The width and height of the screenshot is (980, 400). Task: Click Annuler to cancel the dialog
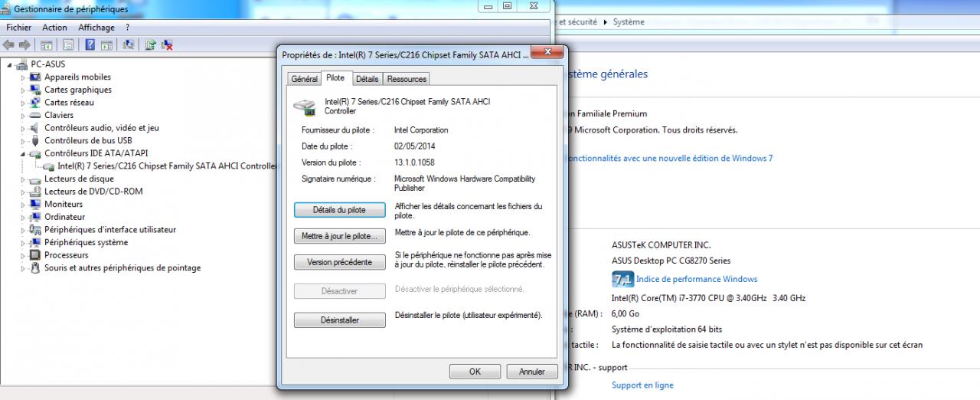532,372
